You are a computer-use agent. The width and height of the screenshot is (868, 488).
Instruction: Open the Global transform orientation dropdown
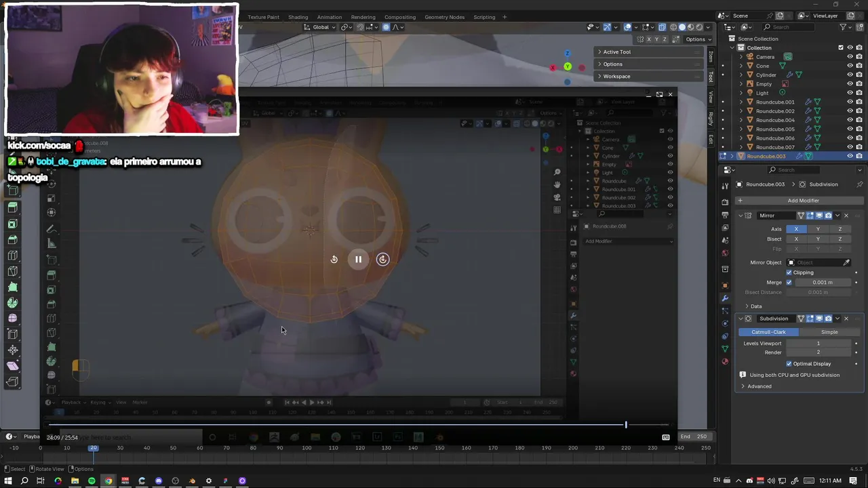(x=320, y=27)
